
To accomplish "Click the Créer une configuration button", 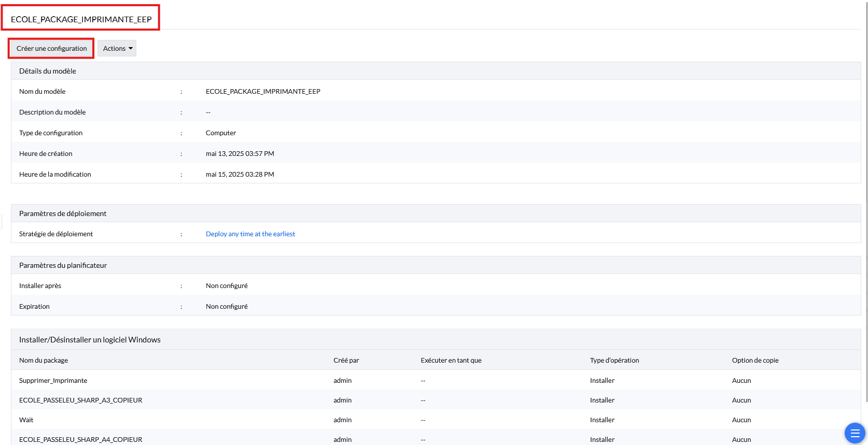I will pyautogui.click(x=51, y=48).
